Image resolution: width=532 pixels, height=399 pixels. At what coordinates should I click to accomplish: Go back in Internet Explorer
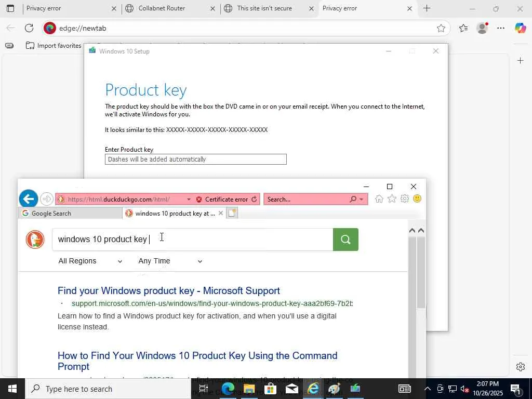click(29, 198)
